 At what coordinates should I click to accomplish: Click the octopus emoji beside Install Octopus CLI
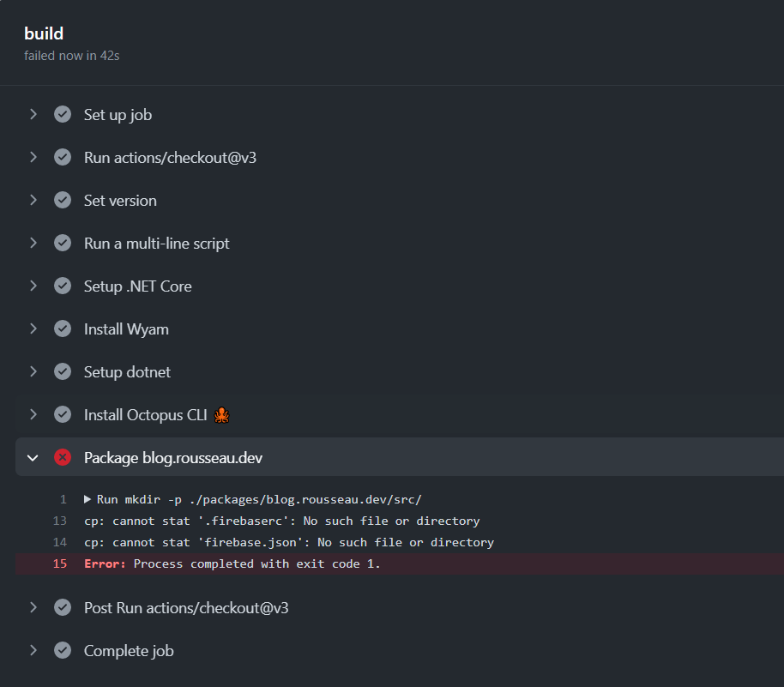[x=221, y=415]
